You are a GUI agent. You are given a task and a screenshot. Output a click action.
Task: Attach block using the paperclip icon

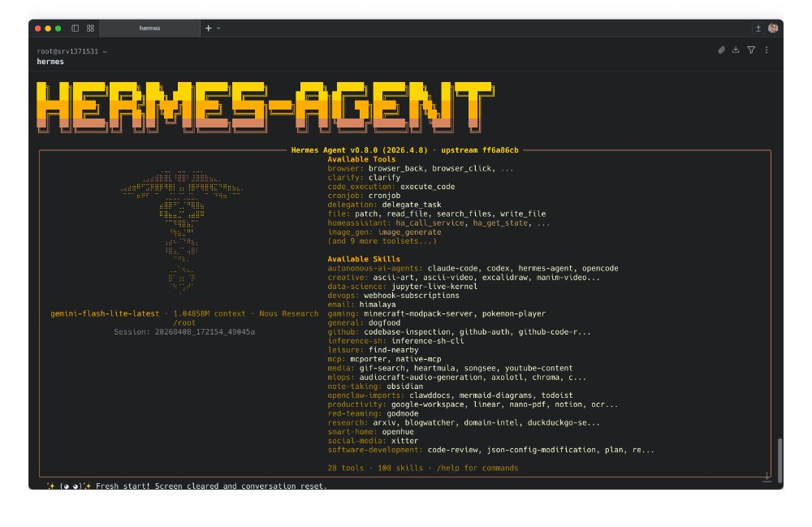(x=721, y=50)
